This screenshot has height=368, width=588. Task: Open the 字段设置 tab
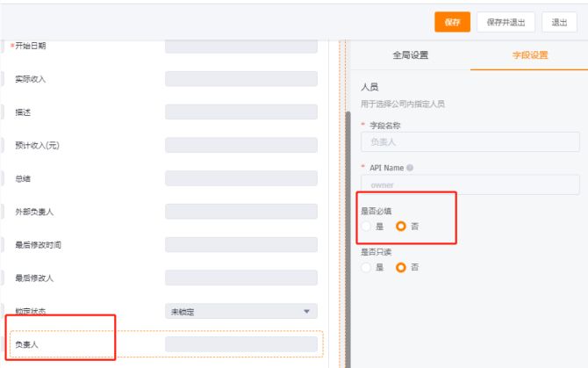(x=530, y=55)
